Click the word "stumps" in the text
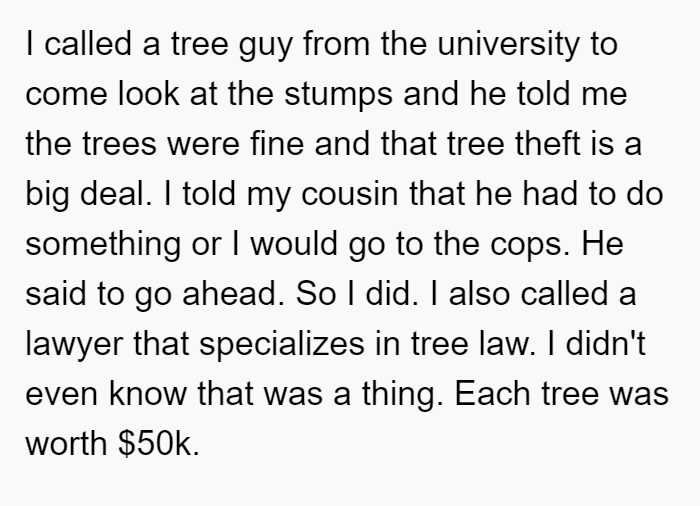700x506 pixels. pyautogui.click(x=338, y=95)
